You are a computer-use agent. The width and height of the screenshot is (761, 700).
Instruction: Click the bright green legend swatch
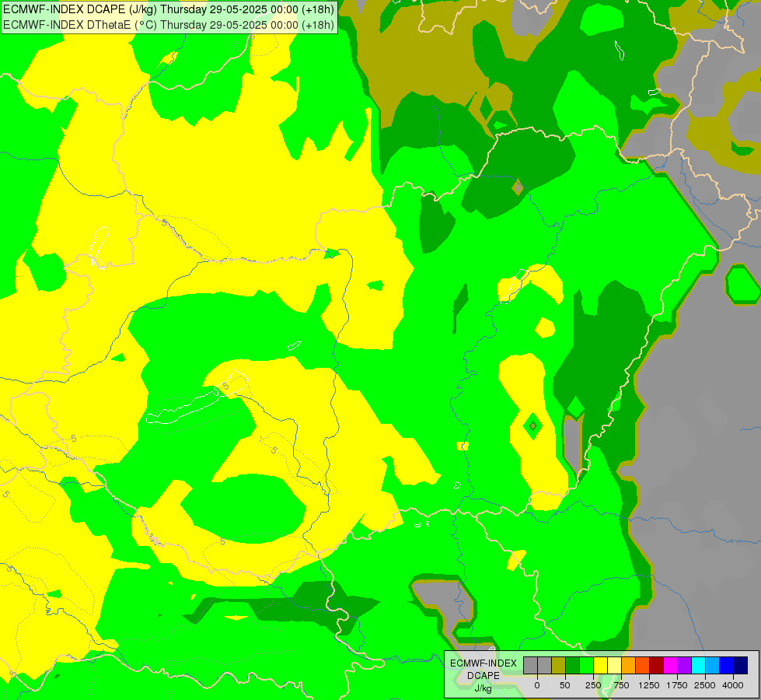click(586, 665)
